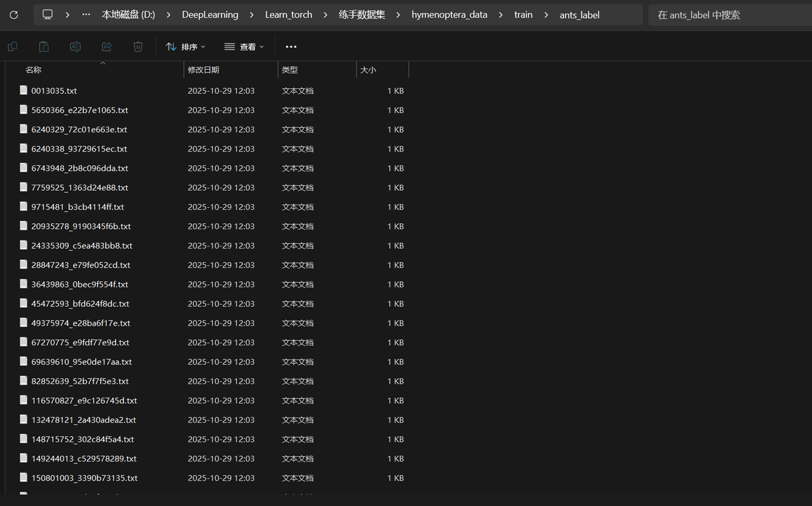Click file icon of 150801003_3390b73135.txt
812x506 pixels.
(23, 478)
